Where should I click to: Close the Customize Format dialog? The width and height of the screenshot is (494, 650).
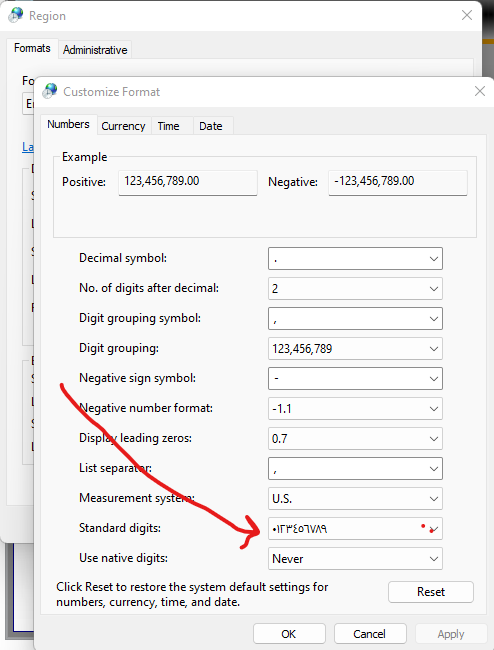(x=479, y=91)
